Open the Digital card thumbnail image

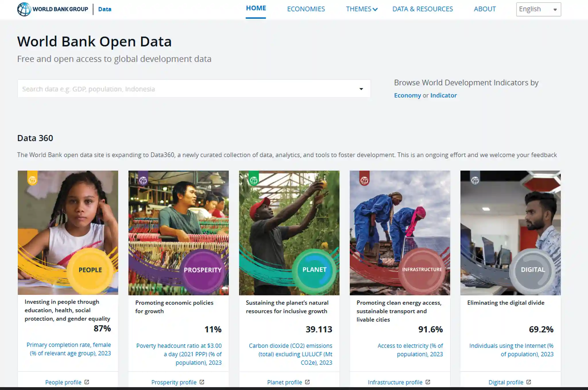click(x=510, y=233)
